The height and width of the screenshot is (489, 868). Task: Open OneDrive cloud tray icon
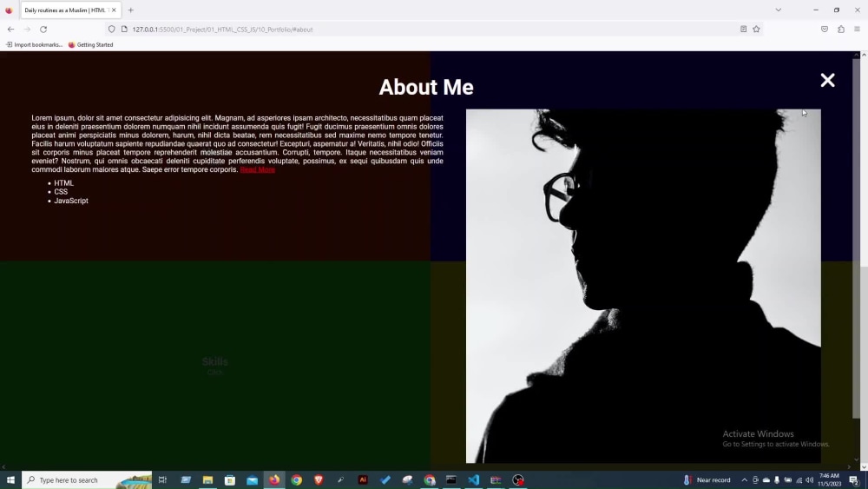point(766,479)
